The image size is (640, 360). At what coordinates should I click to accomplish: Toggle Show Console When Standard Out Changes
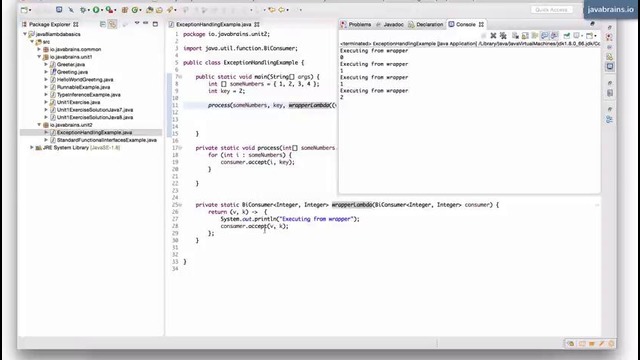(x=544, y=36)
